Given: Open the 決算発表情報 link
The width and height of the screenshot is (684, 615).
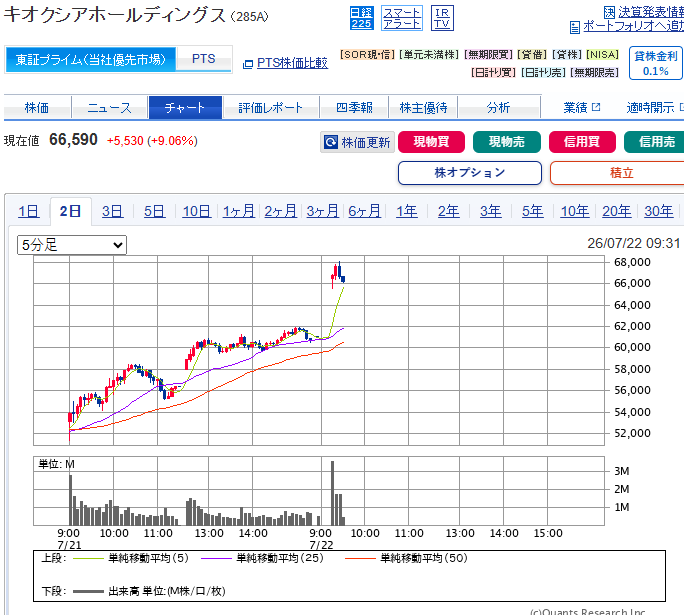Looking at the screenshot, I should (651, 12).
